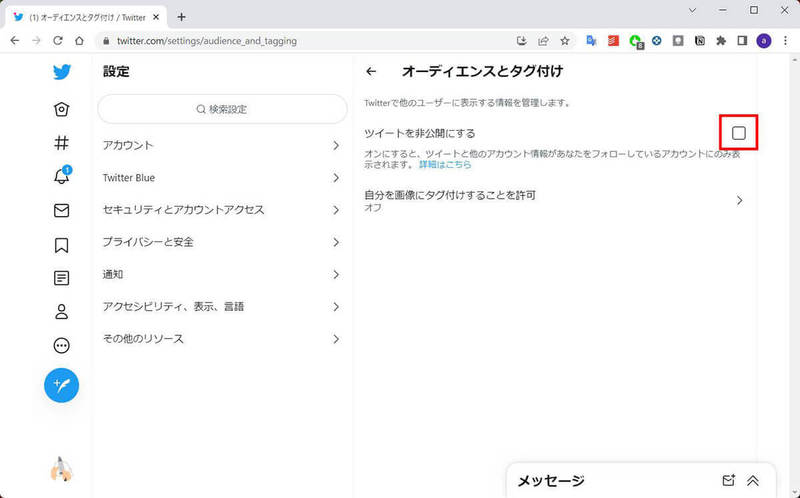Open セキュリティとアカウントアクセス section

coord(222,210)
